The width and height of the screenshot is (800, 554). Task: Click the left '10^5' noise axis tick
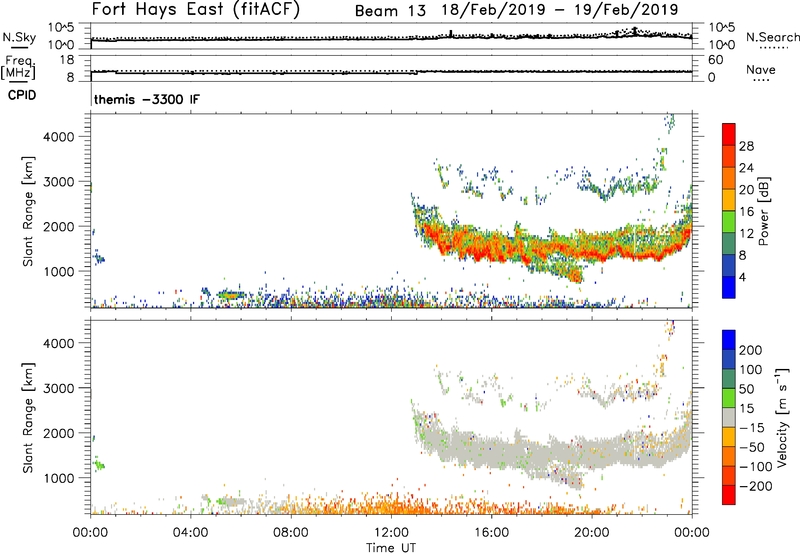[61, 28]
